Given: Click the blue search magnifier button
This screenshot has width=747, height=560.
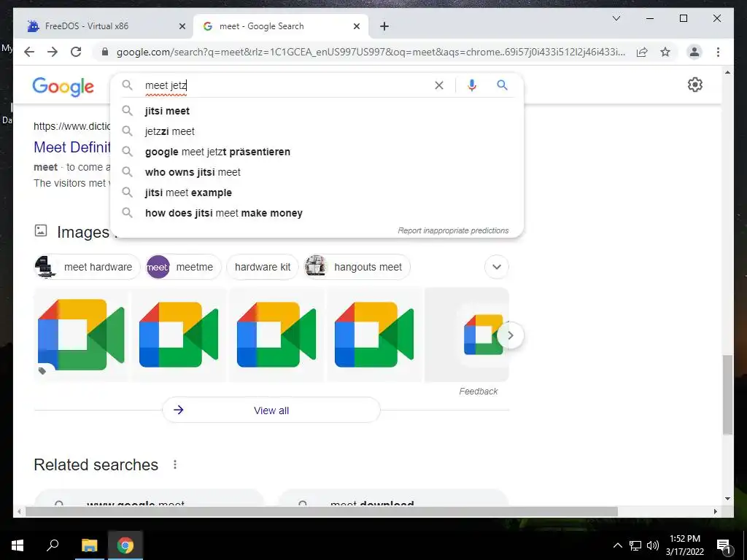Looking at the screenshot, I should (x=502, y=85).
